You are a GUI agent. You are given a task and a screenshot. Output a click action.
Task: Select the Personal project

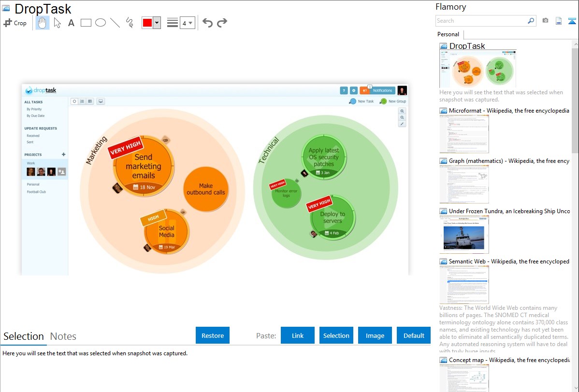point(33,184)
